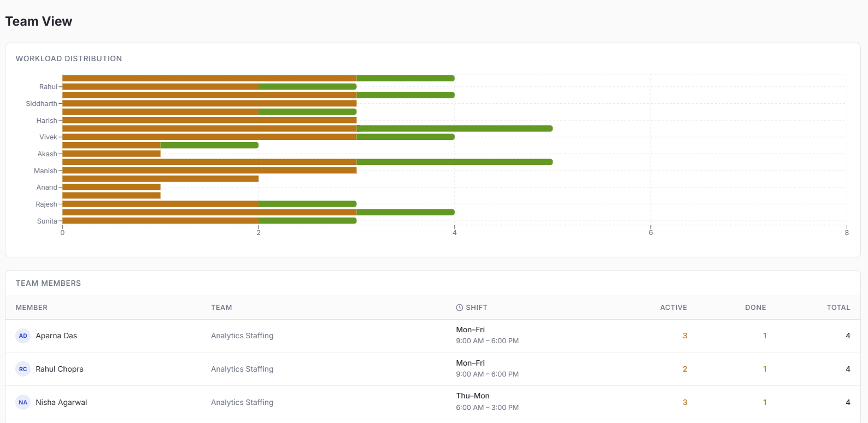
Task: Click Analytics Staffing in Rahul Chopra's row
Action: [x=242, y=369]
